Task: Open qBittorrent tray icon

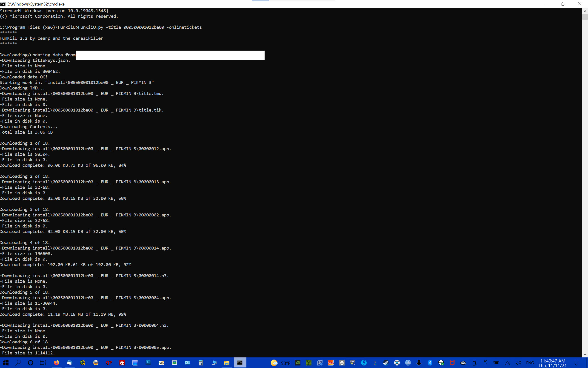Action: click(x=408, y=363)
